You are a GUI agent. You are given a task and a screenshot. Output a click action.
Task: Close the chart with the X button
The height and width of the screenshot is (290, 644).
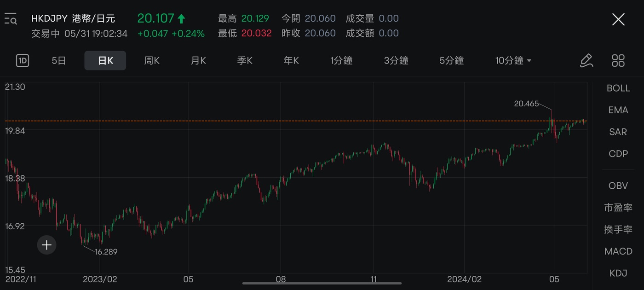click(x=618, y=19)
